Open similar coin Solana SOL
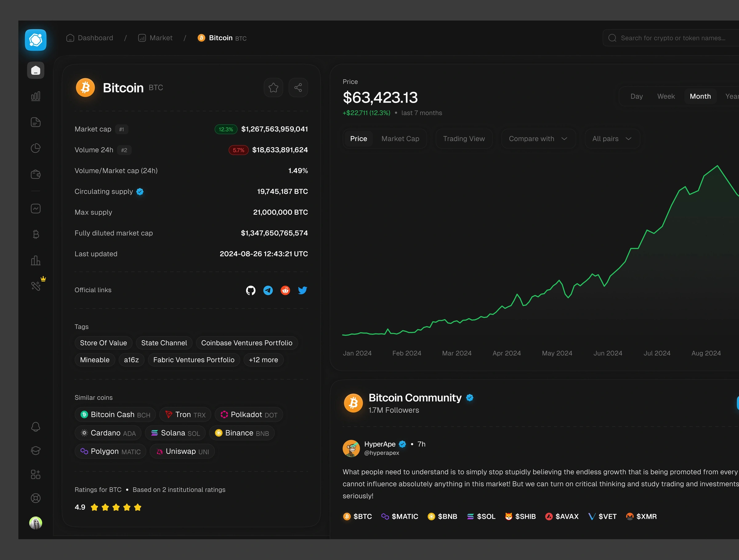739x560 pixels. coord(176,433)
